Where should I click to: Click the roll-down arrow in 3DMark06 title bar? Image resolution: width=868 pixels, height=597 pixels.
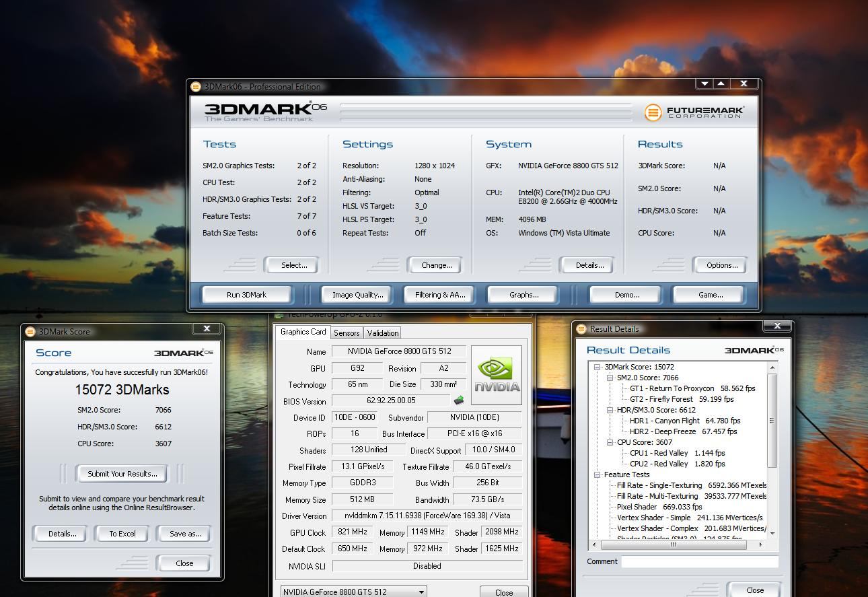tap(704, 83)
